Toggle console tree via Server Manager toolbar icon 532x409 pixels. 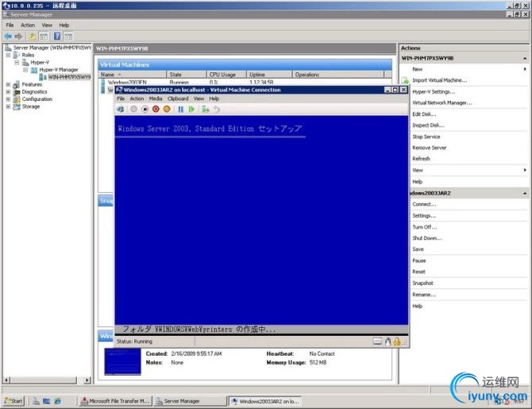click(x=44, y=37)
